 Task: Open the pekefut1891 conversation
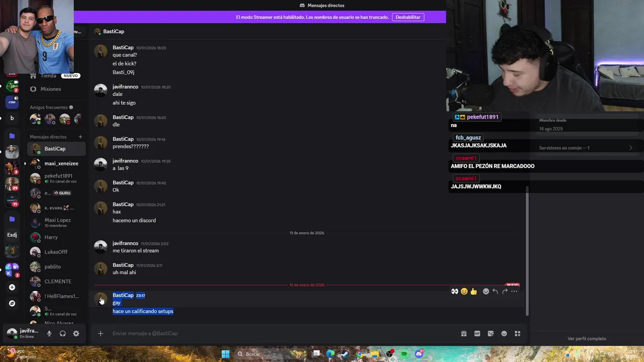coord(56,178)
